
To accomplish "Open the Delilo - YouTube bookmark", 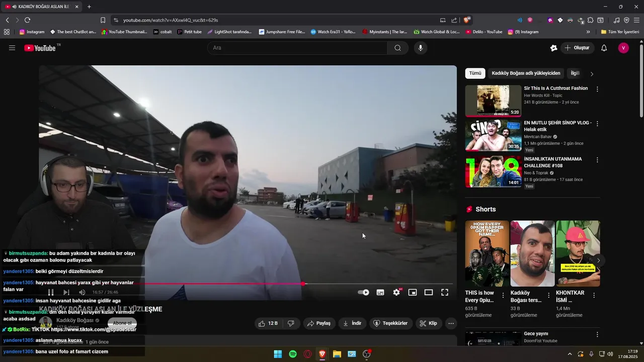I will (484, 32).
